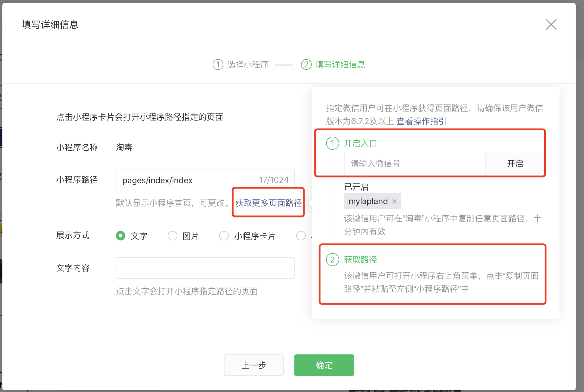Click the 请输入微信号 input field
The image size is (584, 392).
tap(414, 163)
